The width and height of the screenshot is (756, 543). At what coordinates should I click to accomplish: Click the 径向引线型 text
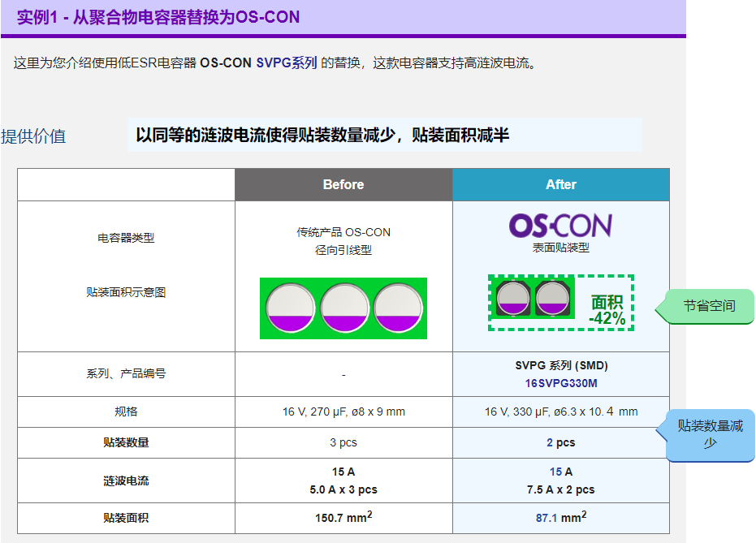(343, 250)
